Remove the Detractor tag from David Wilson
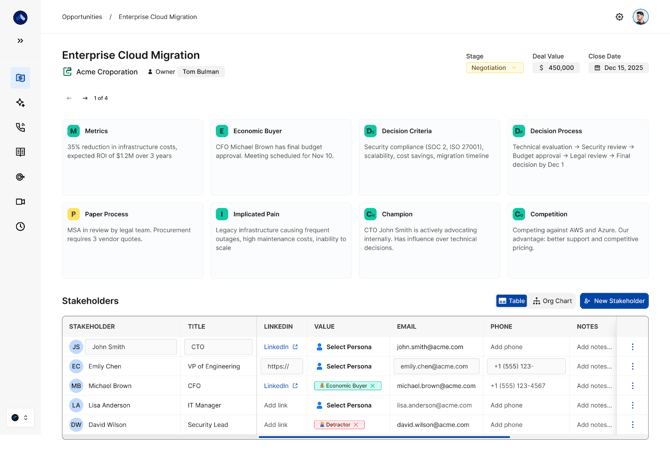Image resolution: width=670 pixels, height=454 pixels. click(358, 425)
